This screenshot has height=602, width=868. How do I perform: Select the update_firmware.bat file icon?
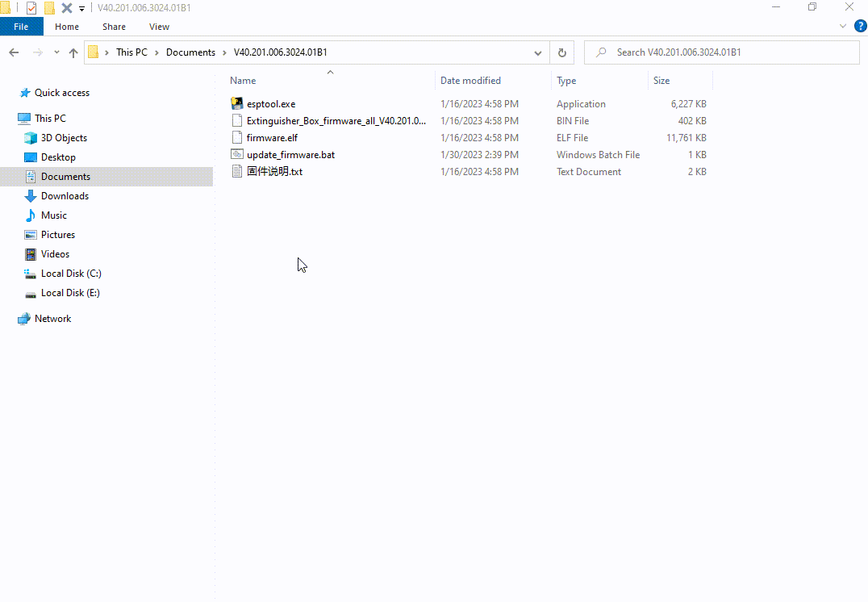[236, 155]
